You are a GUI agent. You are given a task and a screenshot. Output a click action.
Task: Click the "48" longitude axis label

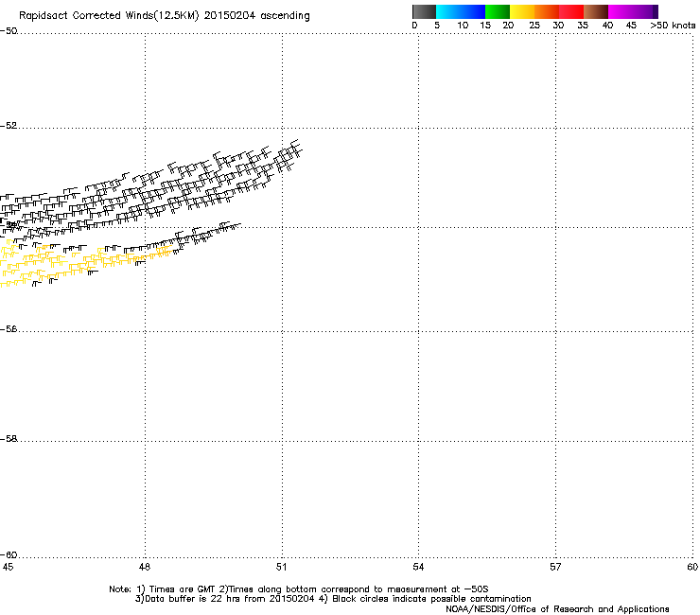coord(145,567)
